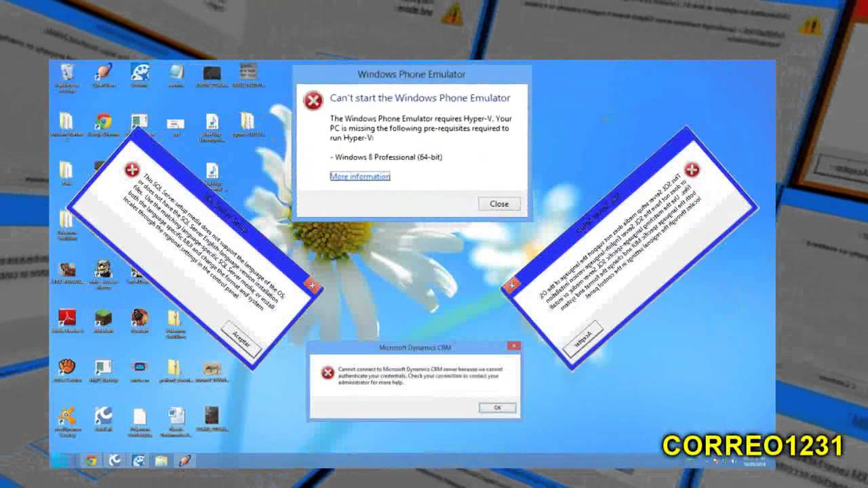Screen dimensions: 868x488
Task: Click the error icon in Windows Phone Emulator dialog
Action: tap(313, 101)
